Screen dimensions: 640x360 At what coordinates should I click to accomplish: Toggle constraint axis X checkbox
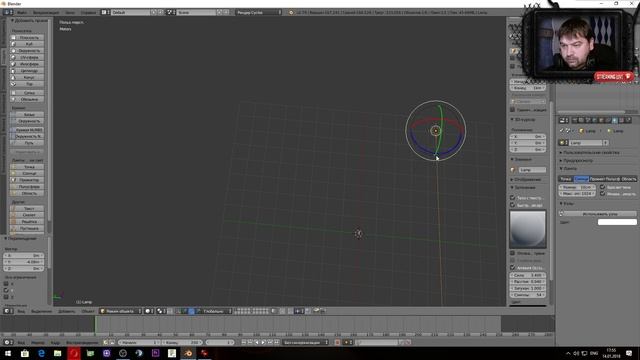(x=6, y=284)
